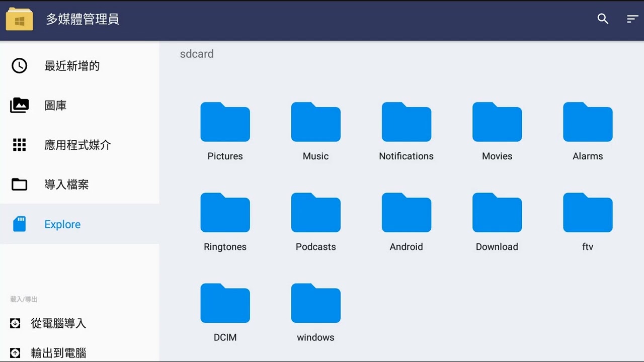Open the windows folder icon
644x362 pixels.
point(315,303)
